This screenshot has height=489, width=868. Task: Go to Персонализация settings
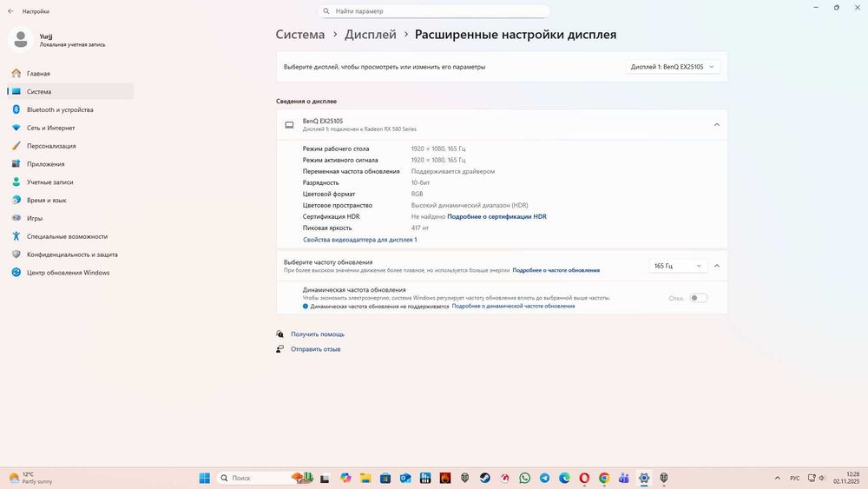point(69,146)
